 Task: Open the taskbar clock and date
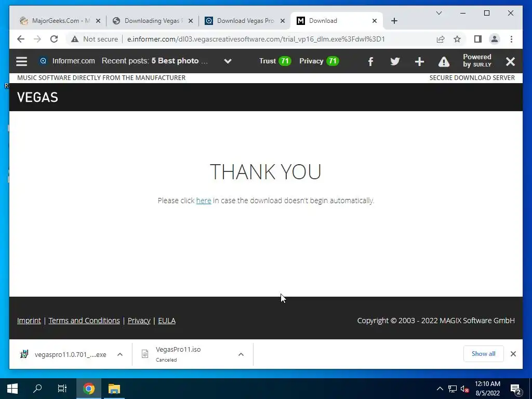coord(487,389)
